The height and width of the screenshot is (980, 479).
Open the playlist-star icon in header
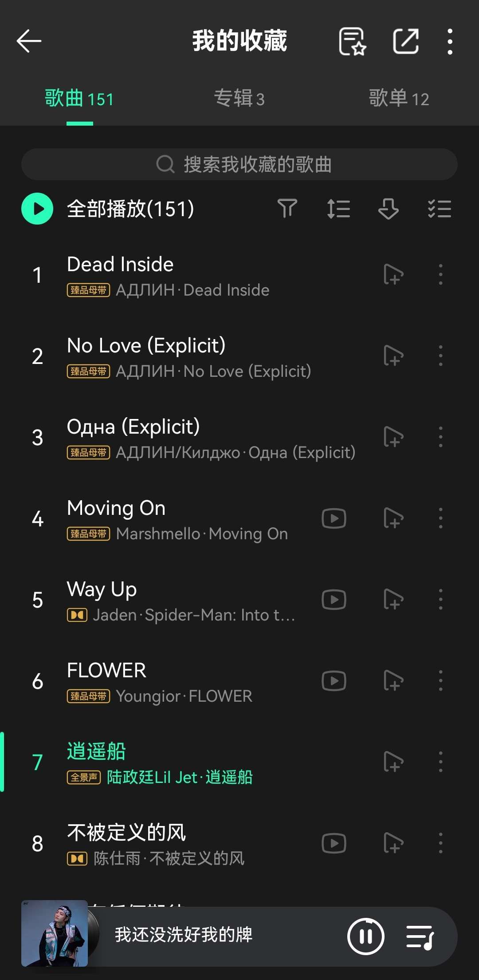click(x=352, y=41)
